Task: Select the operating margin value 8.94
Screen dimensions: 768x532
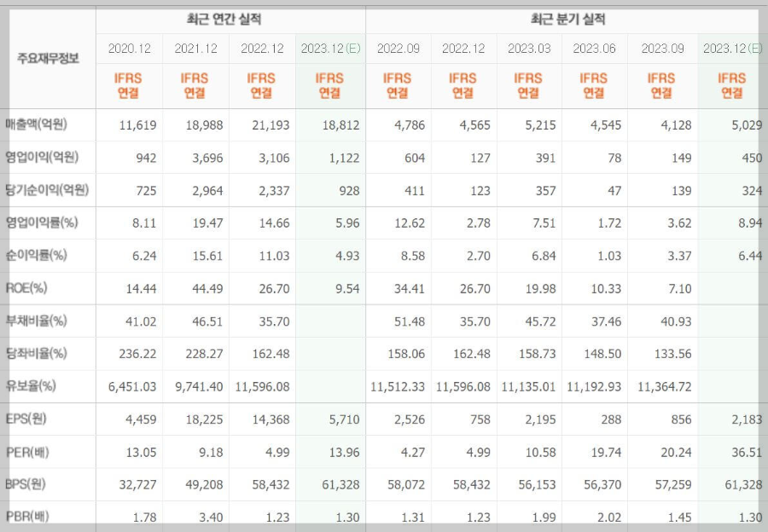Action: tap(750, 223)
